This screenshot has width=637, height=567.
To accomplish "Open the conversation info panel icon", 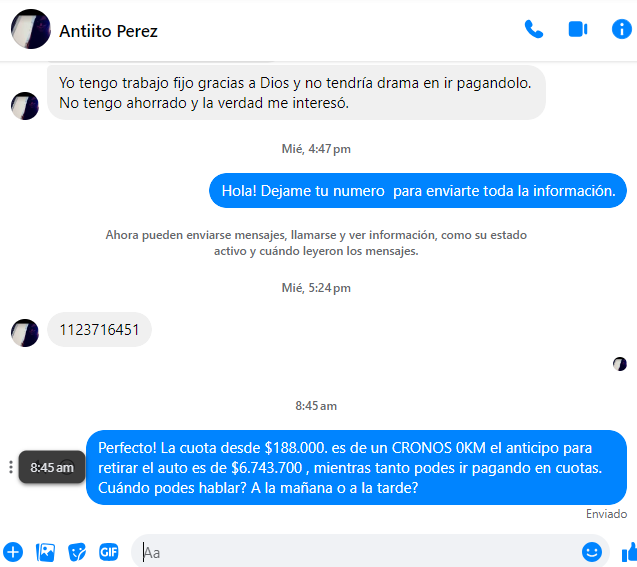I will pos(622,29).
